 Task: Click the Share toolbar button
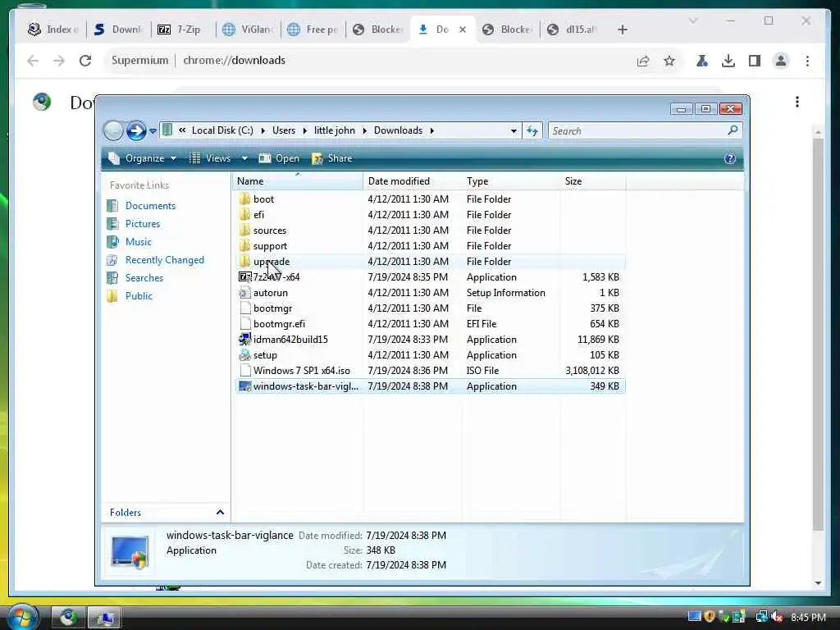(332, 158)
